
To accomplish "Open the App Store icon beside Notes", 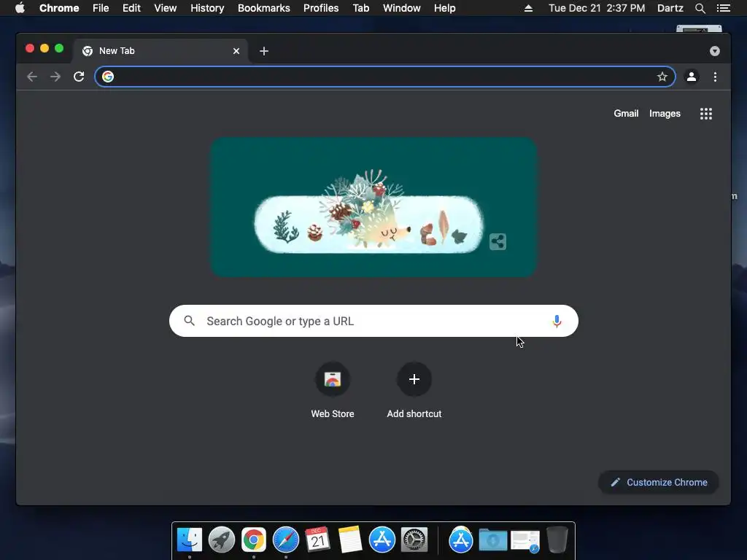I will point(382,540).
